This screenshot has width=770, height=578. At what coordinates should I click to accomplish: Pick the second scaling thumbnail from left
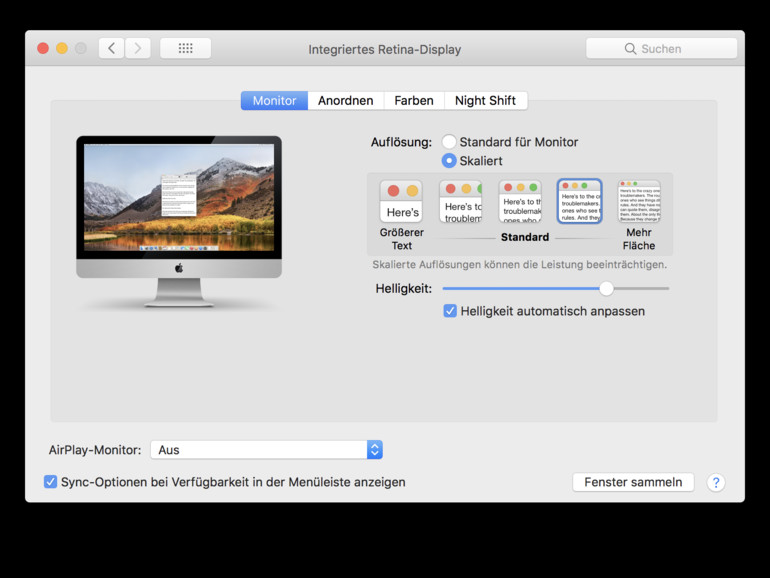pyautogui.click(x=460, y=201)
